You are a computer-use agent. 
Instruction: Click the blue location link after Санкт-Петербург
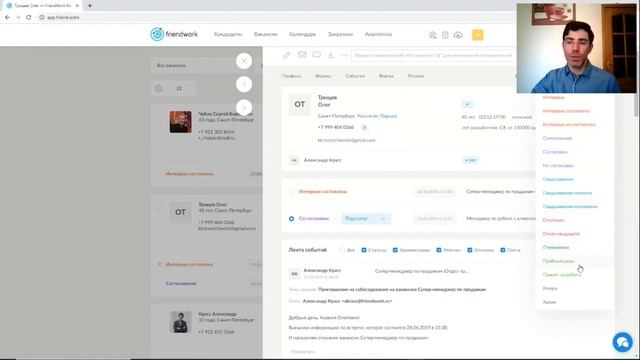coord(388,116)
